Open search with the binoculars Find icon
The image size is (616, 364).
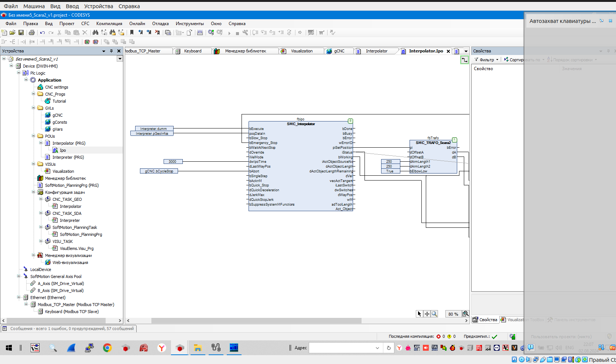click(x=95, y=32)
